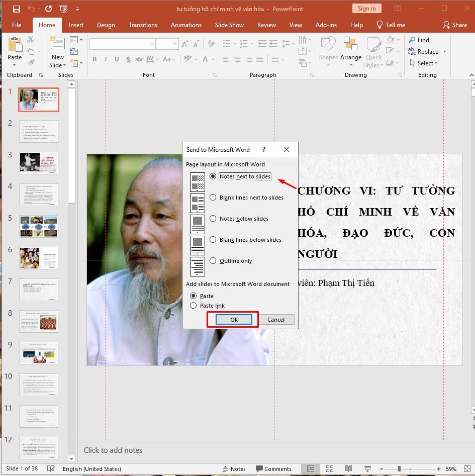The width and height of the screenshot is (475, 476).
Task: Select slide 5 thumbnail in the pane
Action: (38, 226)
